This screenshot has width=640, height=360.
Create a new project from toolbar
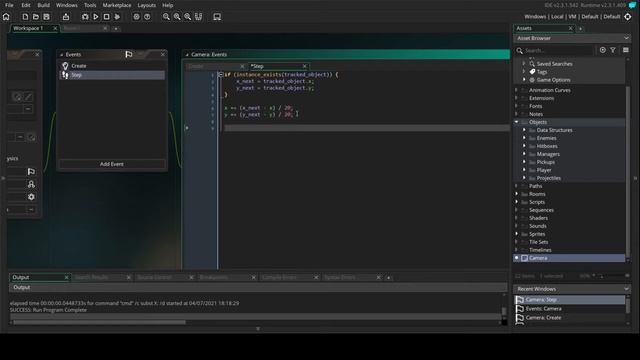[x=25, y=17]
